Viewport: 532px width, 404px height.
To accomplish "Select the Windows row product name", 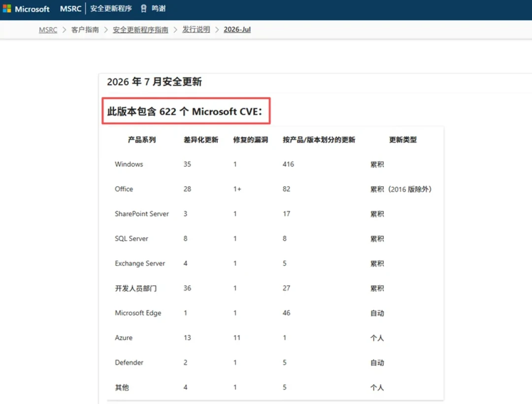I will click(x=129, y=164).
